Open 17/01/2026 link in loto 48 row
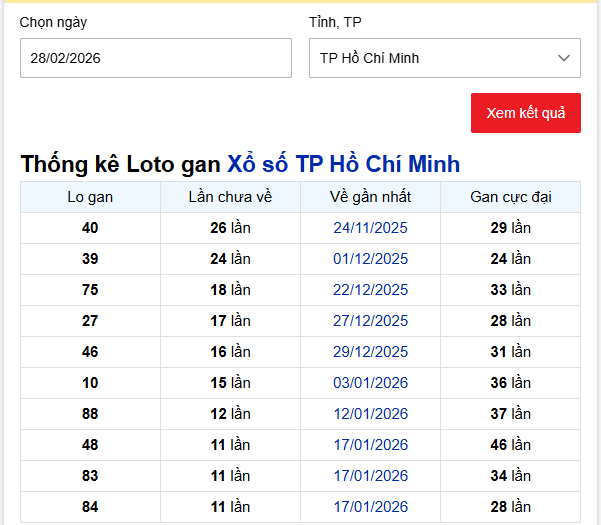Viewport: 601px width, 525px height. tap(370, 445)
